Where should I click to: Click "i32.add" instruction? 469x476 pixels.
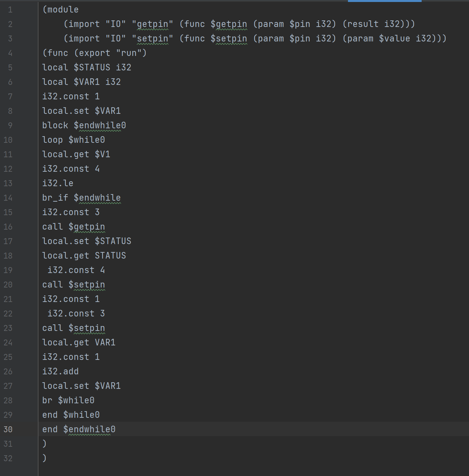(61, 372)
